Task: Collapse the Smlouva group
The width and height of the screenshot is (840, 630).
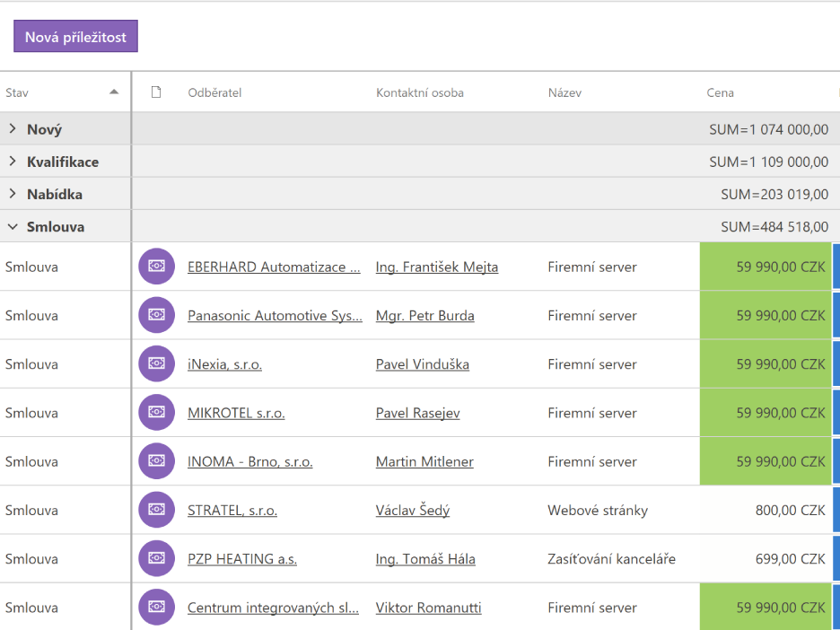Action: 13,227
